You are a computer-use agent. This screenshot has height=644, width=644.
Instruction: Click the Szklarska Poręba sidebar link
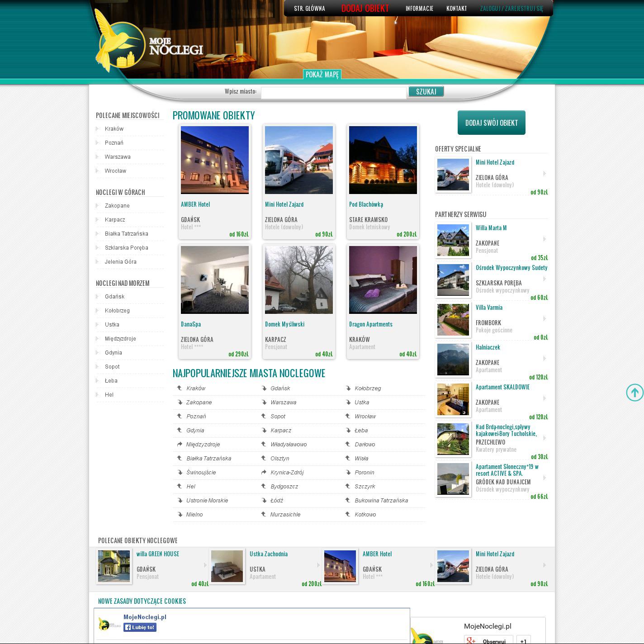click(126, 248)
